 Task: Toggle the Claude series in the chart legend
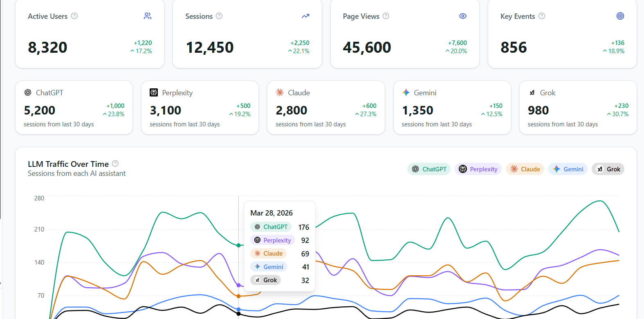pyautogui.click(x=525, y=169)
